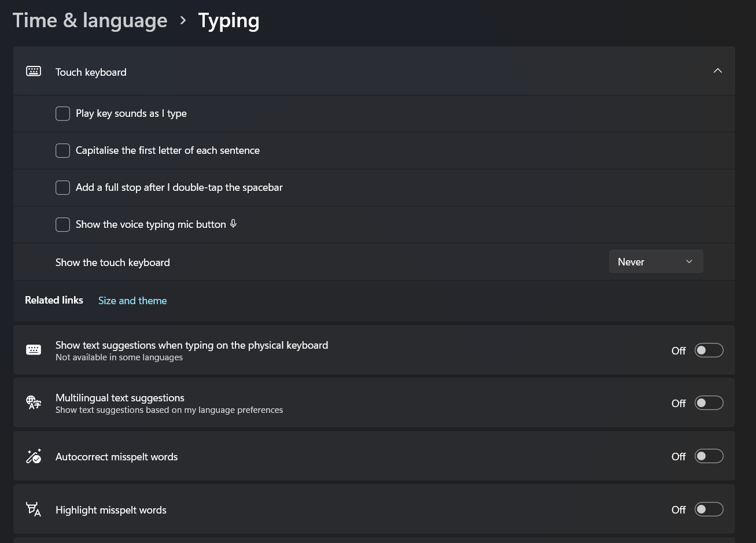Enable the Autocorrect misspelt words toggle
The height and width of the screenshot is (543, 756).
click(x=709, y=456)
